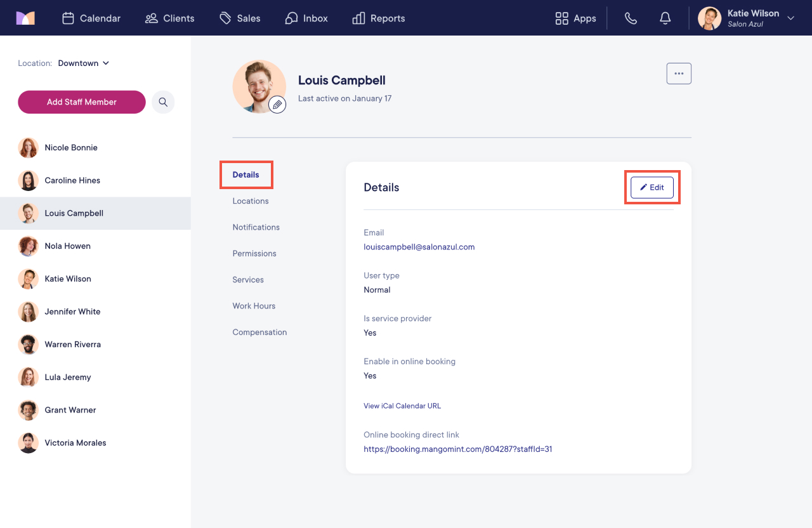Switch to the Permissions tab
812x528 pixels.
(x=254, y=253)
